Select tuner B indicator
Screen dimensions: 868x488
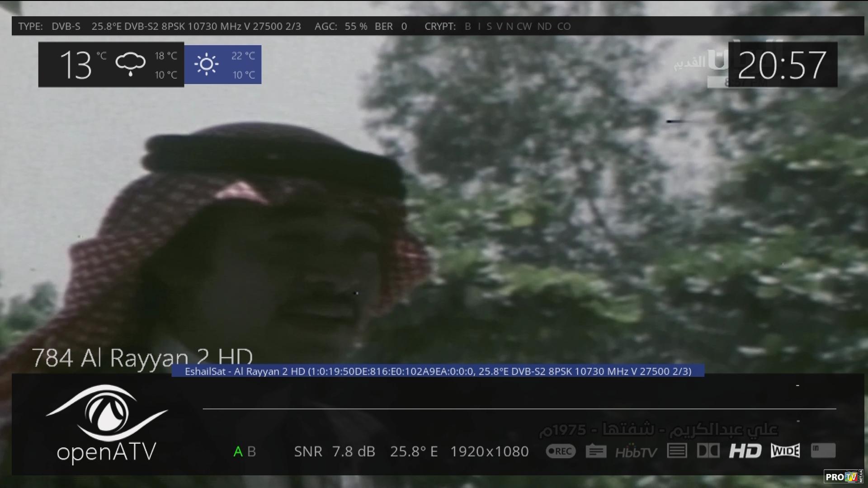252,451
